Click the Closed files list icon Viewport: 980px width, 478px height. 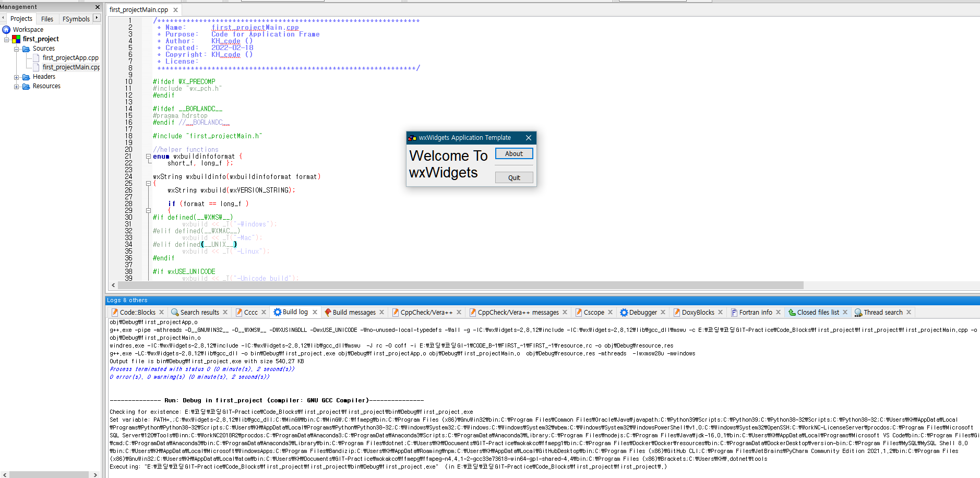coord(792,313)
